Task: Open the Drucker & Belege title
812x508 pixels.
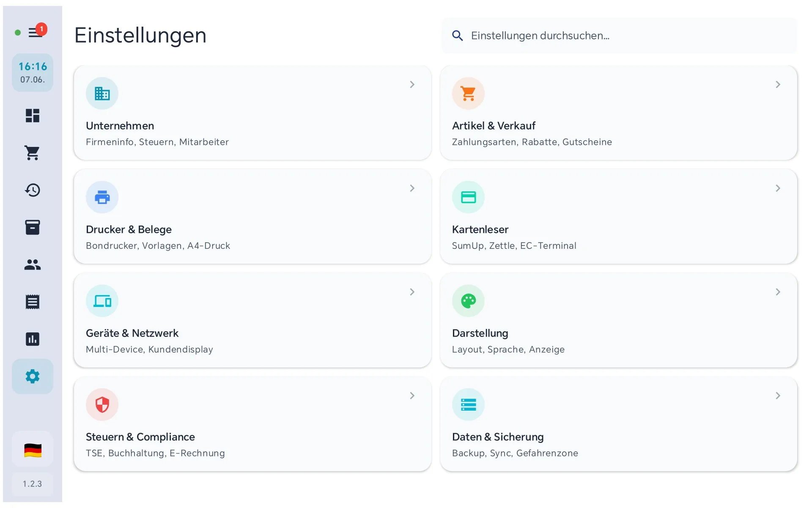Action: point(129,229)
